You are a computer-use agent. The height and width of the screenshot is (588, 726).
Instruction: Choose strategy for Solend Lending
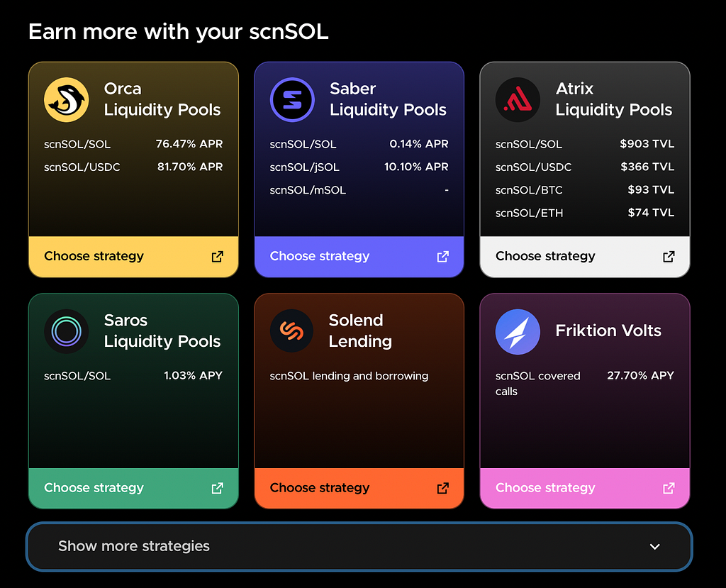[x=359, y=488]
